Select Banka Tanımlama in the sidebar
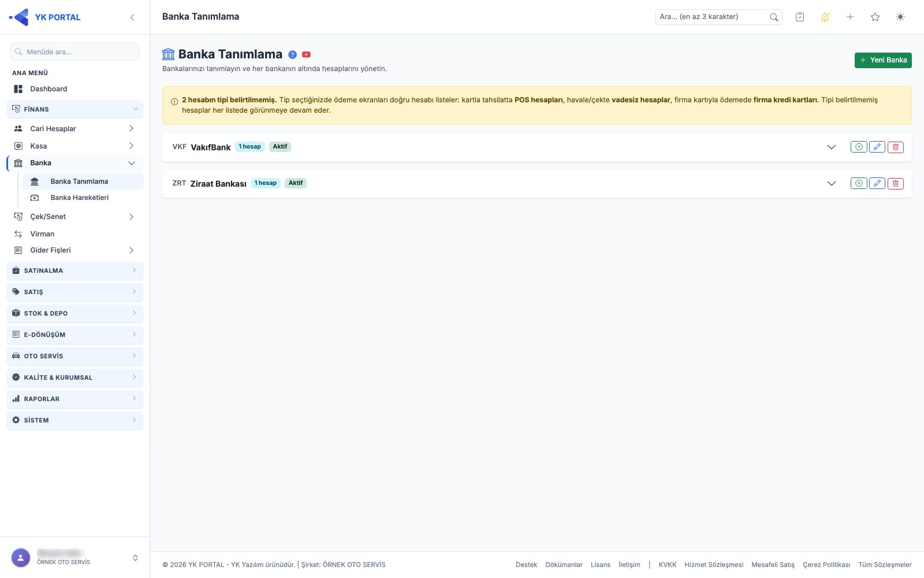The height and width of the screenshot is (578, 924). coord(83,181)
